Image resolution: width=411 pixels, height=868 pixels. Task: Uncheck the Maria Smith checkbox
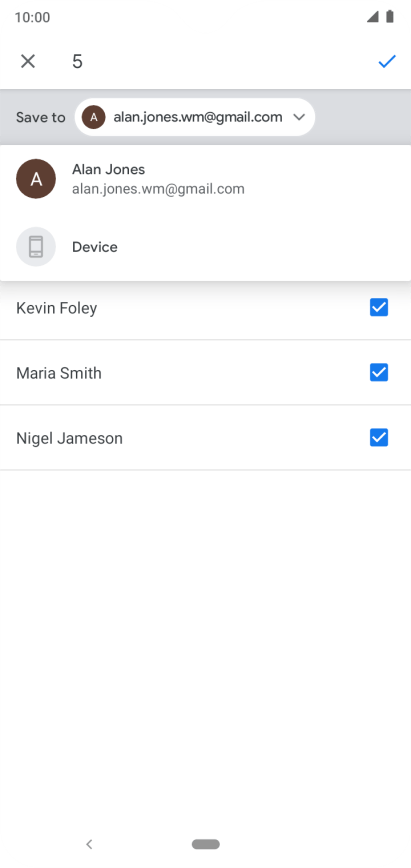click(x=379, y=373)
